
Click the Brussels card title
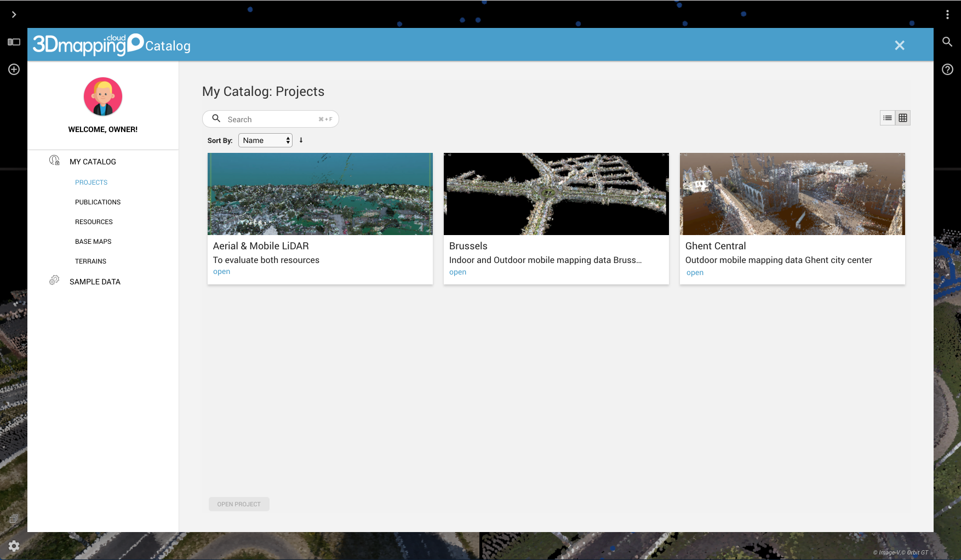[x=468, y=246]
